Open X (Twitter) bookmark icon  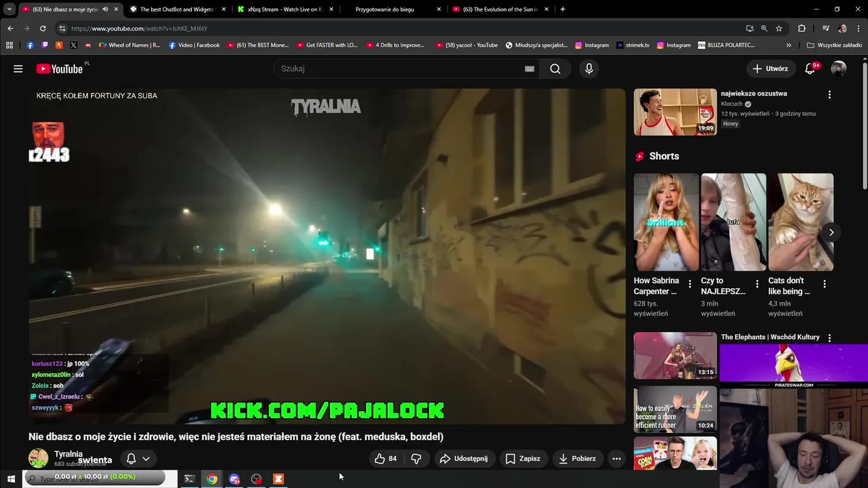pos(73,45)
